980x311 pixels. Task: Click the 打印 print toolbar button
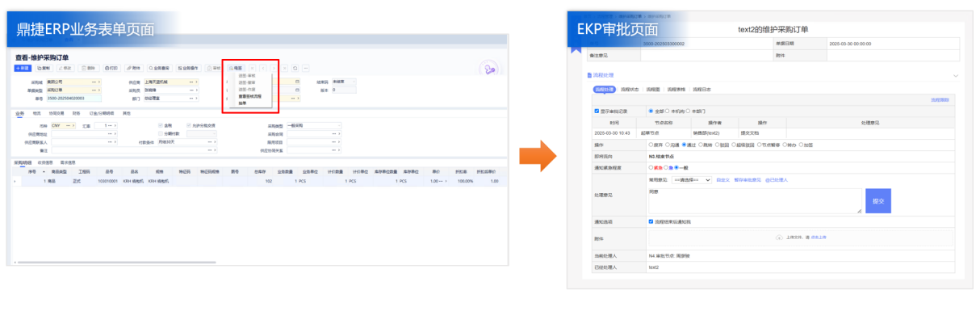111,68
